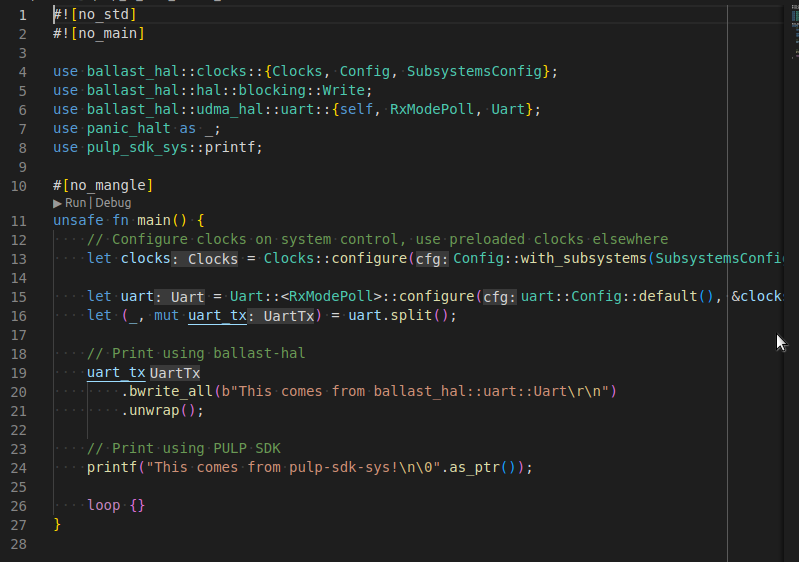The height and width of the screenshot is (562, 799).
Task: Click the loop keyword on line 26
Action: pos(103,505)
